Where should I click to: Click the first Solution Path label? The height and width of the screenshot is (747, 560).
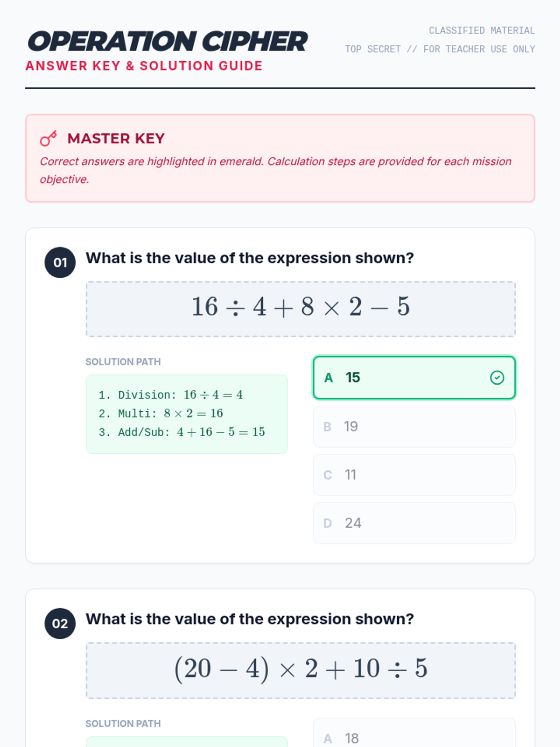pyautogui.click(x=123, y=362)
